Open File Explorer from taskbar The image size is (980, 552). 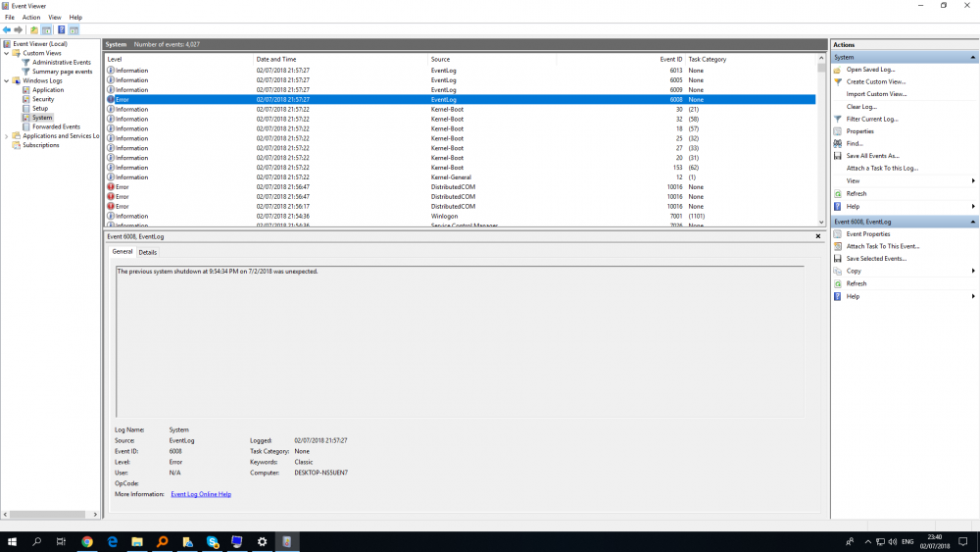click(137, 542)
